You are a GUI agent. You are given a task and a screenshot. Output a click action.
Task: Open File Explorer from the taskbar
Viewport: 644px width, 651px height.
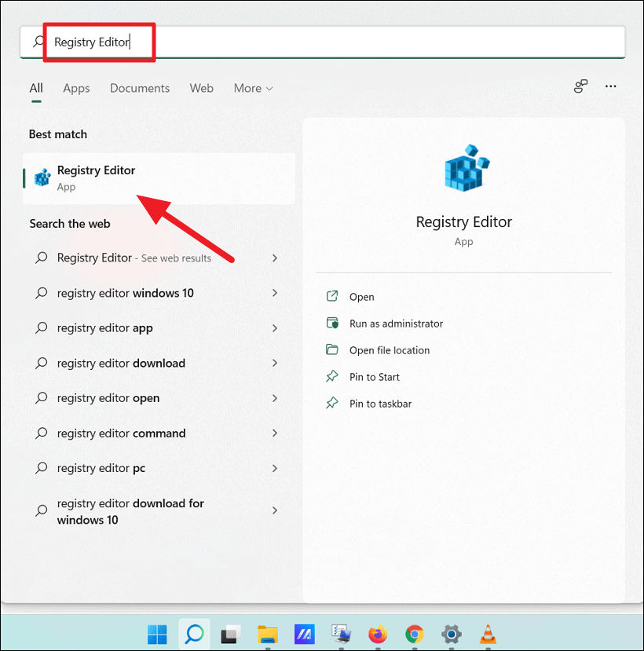(x=268, y=635)
